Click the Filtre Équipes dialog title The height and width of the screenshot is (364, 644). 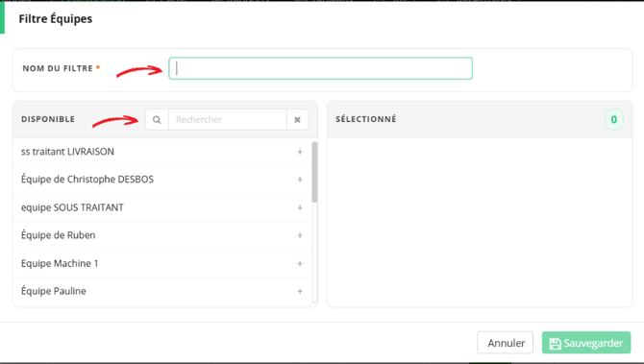56,19
